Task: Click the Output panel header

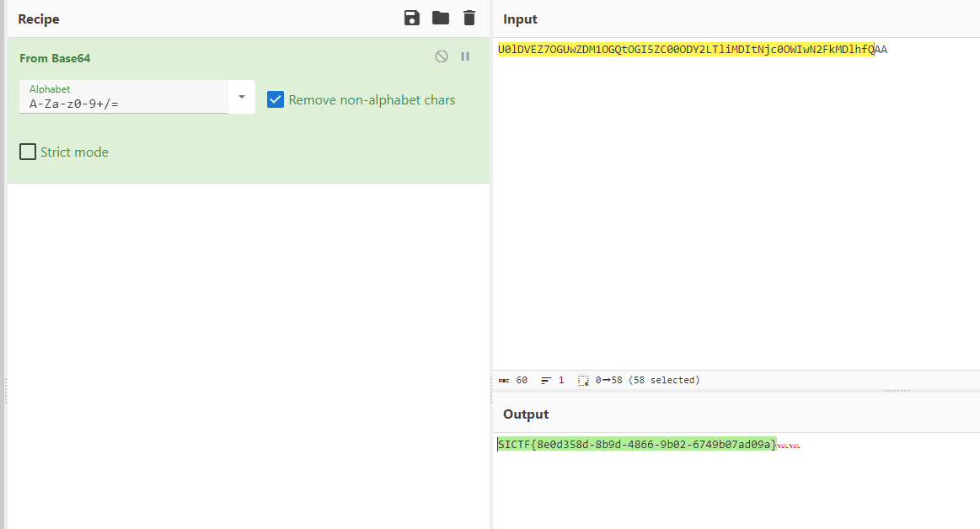Action: click(x=526, y=414)
